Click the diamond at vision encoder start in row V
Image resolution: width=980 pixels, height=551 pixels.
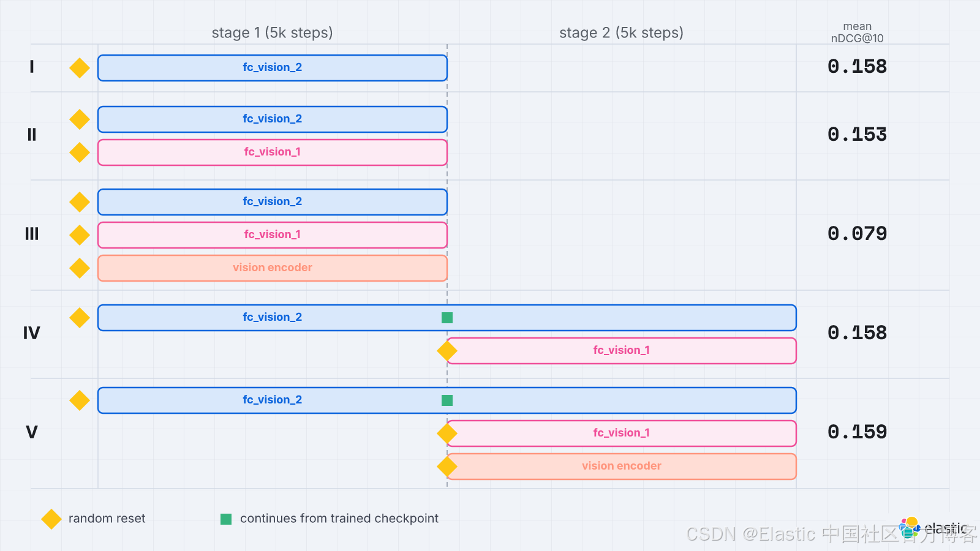[x=447, y=467]
